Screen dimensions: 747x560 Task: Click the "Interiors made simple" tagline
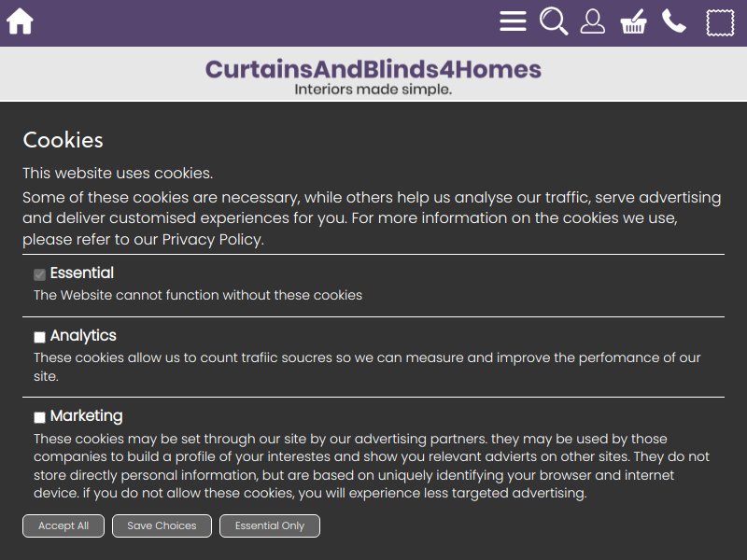click(x=373, y=90)
